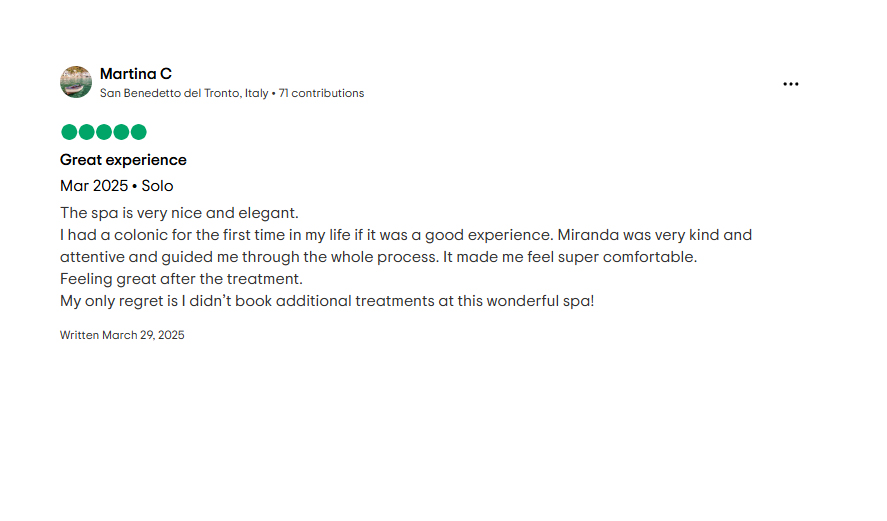
Task: Click the middle green rating bubble
Action: coord(104,132)
